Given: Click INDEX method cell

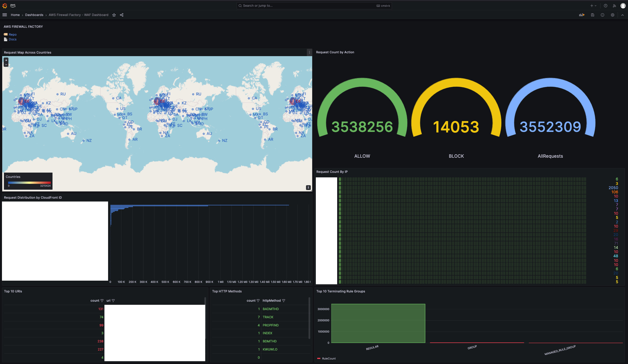Looking at the screenshot, I should click(x=267, y=333).
